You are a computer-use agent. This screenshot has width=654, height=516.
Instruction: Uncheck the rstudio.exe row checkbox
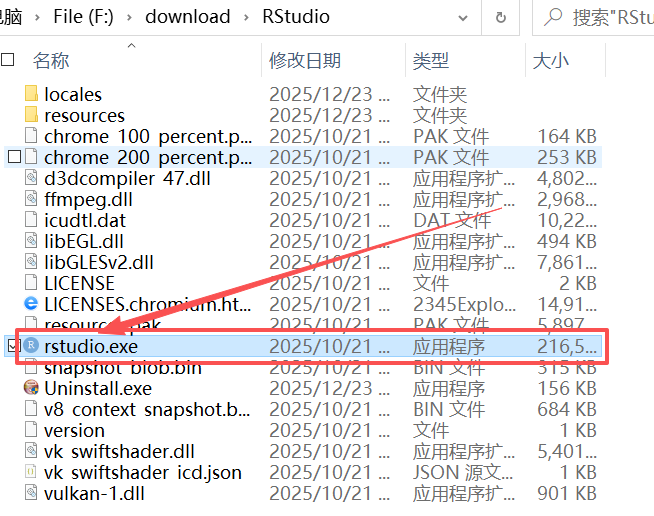[x=14, y=345]
